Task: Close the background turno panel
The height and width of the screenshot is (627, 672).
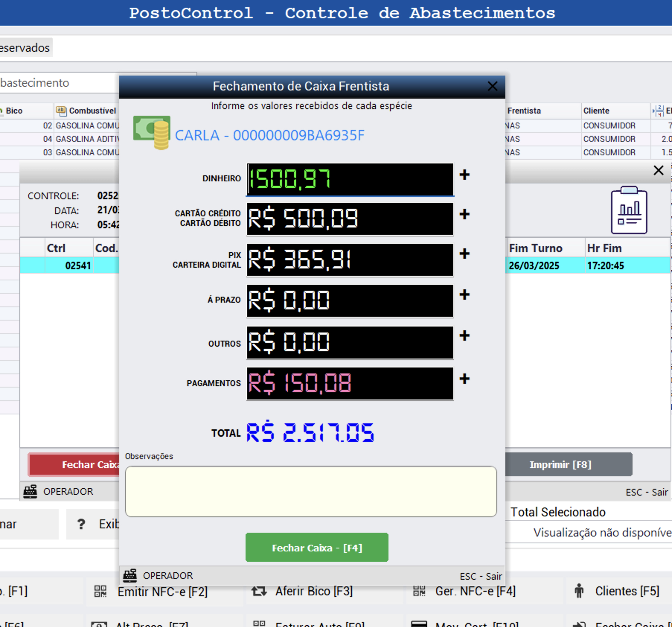Action: [658, 171]
